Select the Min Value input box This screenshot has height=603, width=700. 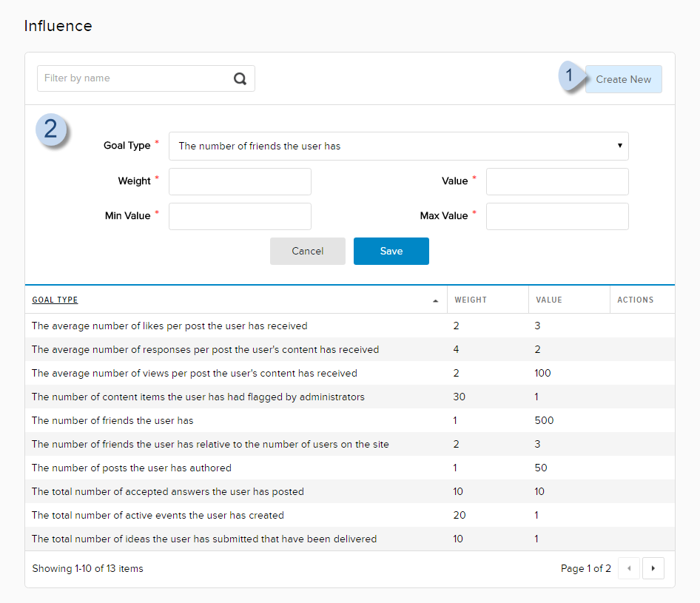pyautogui.click(x=240, y=216)
